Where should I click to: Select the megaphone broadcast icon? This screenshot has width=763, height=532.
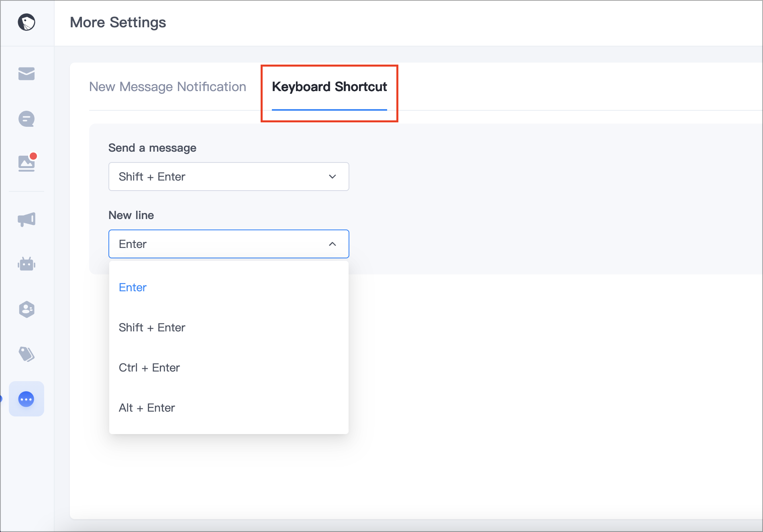(x=27, y=219)
